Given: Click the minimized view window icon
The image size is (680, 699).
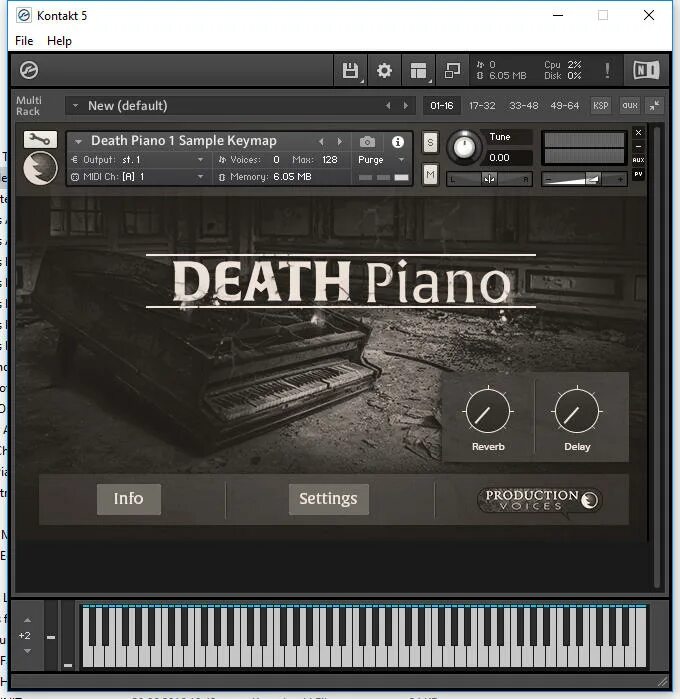Looking at the screenshot, I should [452, 70].
